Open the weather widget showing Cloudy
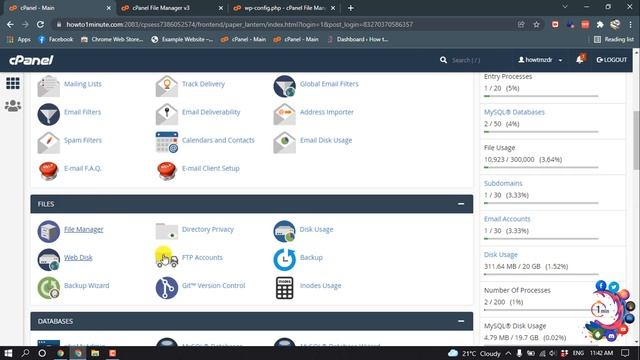Viewport: 640px width, 360px height. click(475, 353)
